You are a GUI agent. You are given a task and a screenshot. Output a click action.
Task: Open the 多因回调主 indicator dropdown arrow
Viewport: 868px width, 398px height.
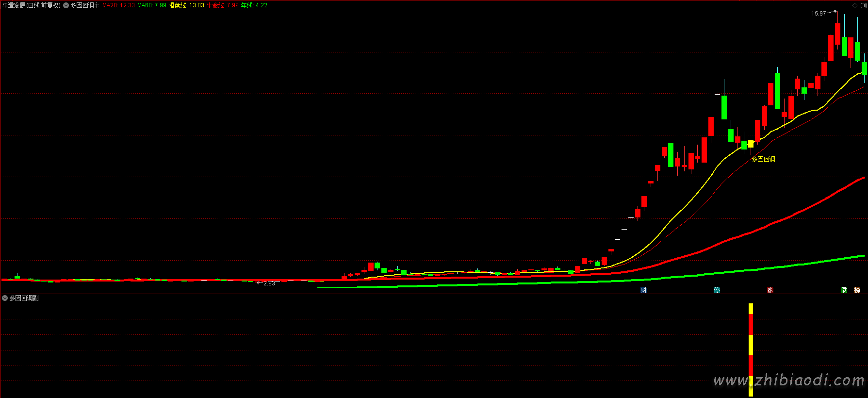point(66,6)
